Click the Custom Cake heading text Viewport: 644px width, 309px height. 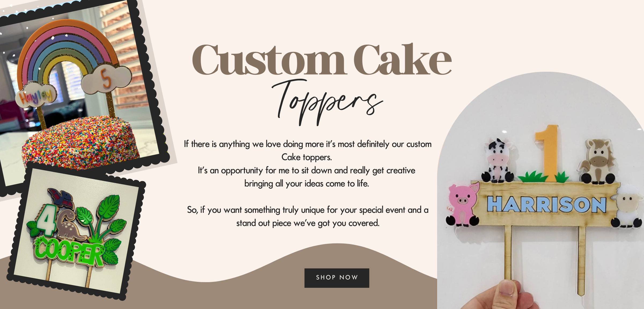point(321,59)
